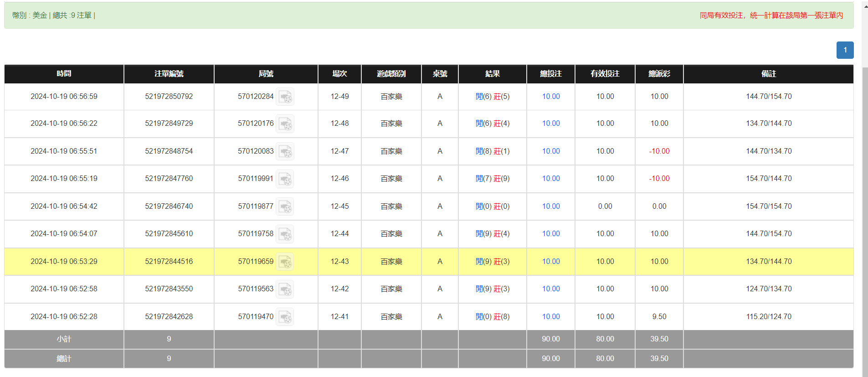
Task: Click the 總派彩 column header
Action: [x=659, y=74]
